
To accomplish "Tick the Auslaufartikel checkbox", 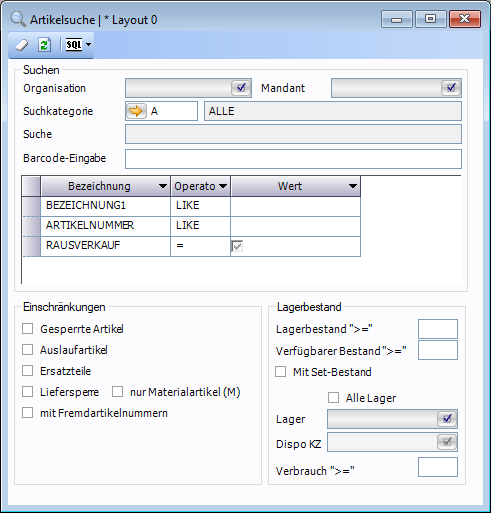I will click(28, 350).
